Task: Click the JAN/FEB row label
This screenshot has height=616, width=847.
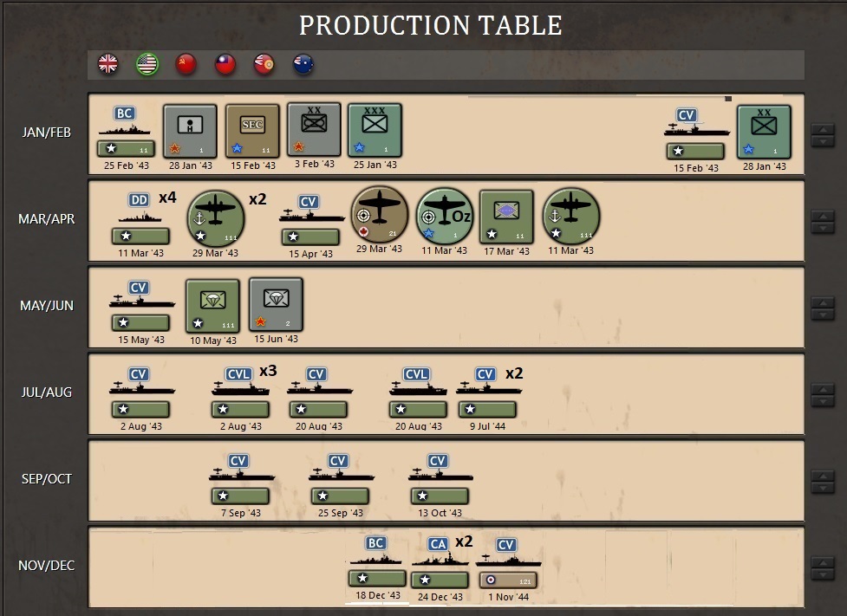Action: (x=47, y=133)
